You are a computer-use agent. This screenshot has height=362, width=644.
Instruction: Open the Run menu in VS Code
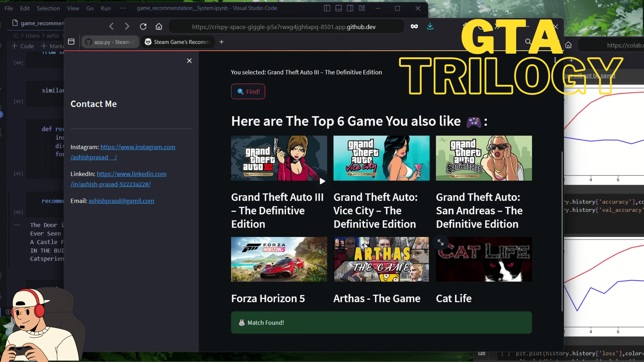[x=105, y=8]
